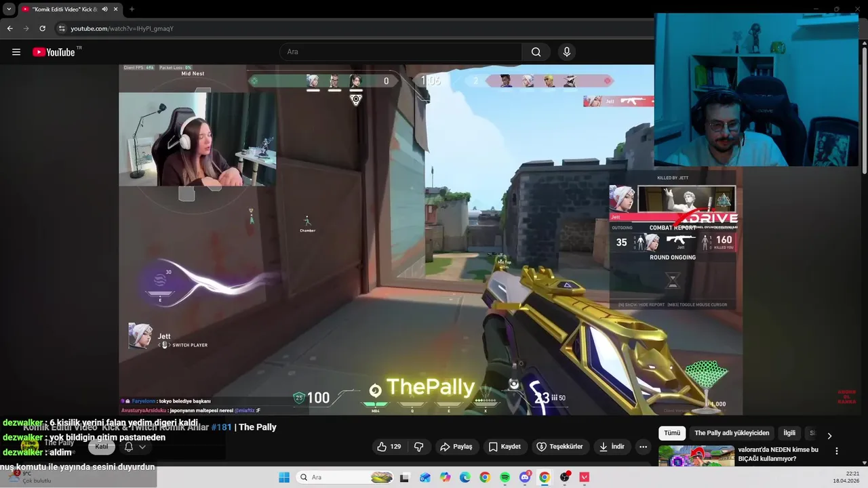Dislike the video with thumbs-down
Screen dimensions: 868x488
(419, 447)
